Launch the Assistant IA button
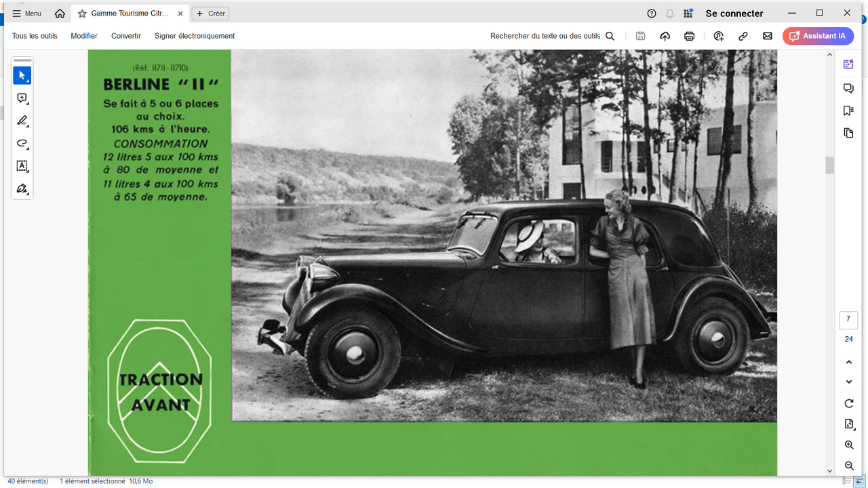The height and width of the screenshot is (488, 868). pyautogui.click(x=818, y=36)
